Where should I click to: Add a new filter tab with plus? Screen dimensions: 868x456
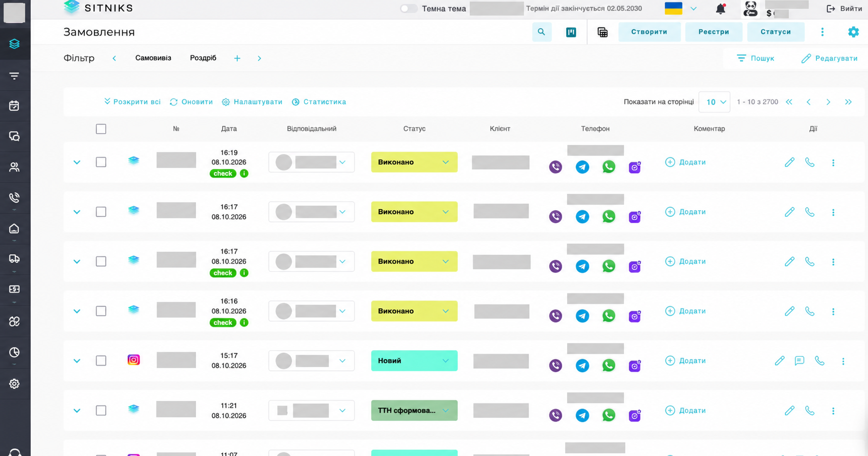click(x=237, y=58)
